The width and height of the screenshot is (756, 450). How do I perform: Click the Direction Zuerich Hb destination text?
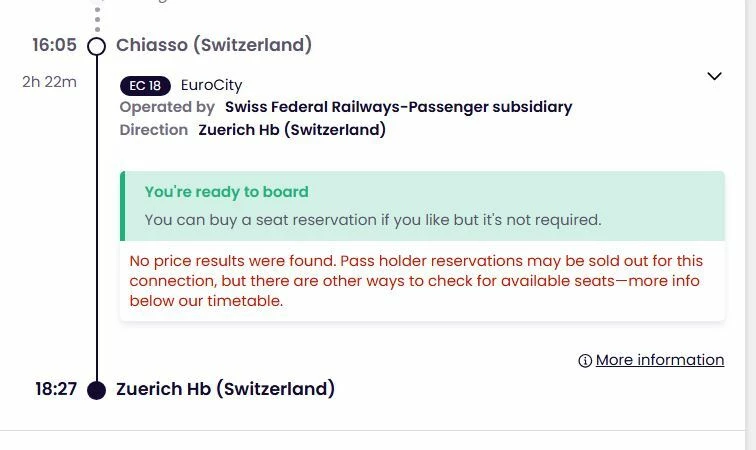292,130
